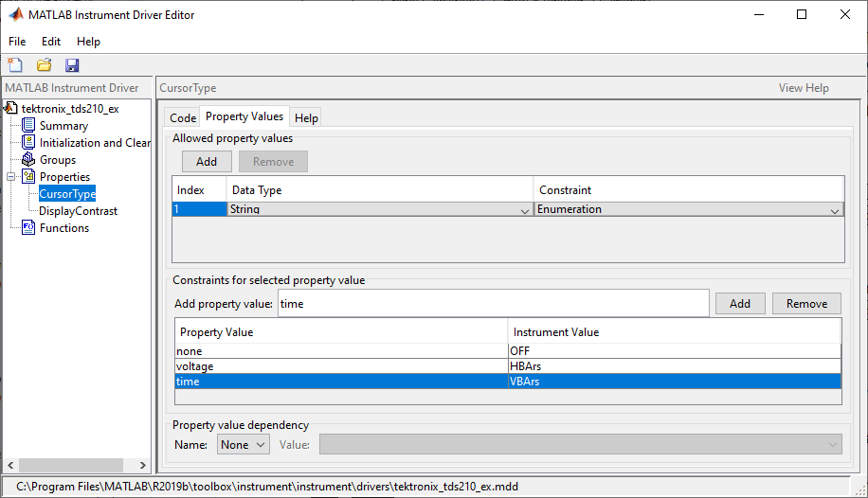Click the greyed Remove button under Allowed values
868x498 pixels.
[274, 162]
